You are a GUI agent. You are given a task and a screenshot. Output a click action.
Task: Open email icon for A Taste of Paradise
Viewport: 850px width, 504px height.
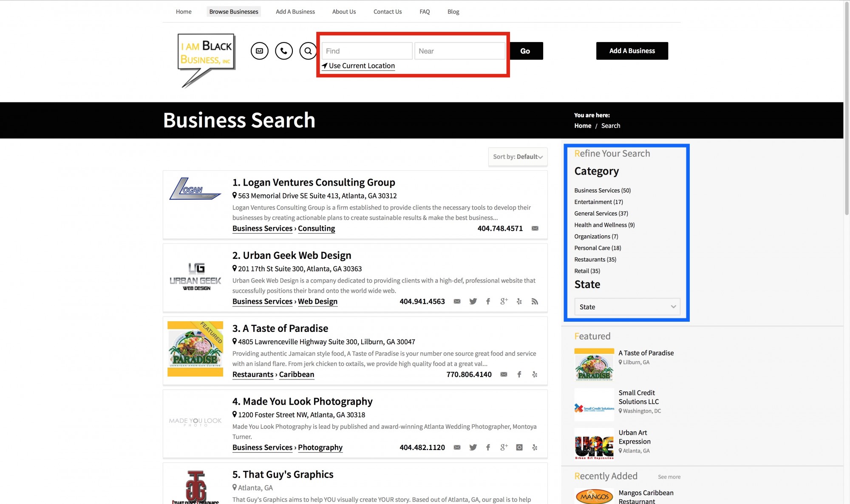(x=504, y=375)
